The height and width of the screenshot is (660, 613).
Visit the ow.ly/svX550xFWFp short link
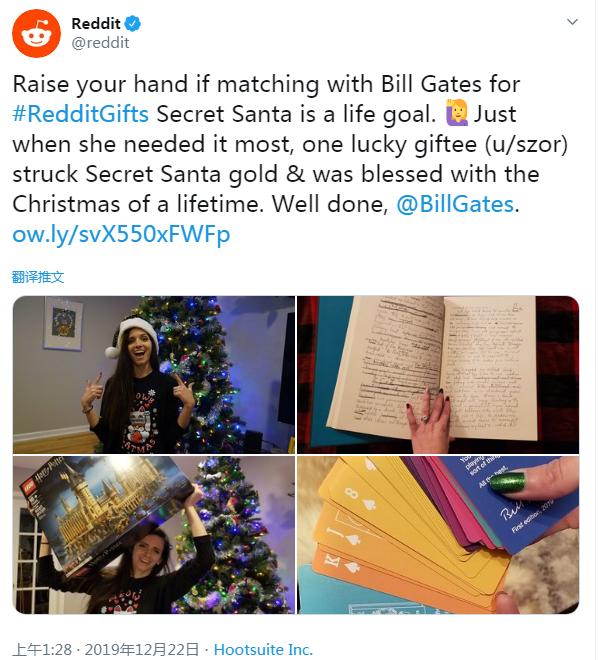[x=121, y=234]
